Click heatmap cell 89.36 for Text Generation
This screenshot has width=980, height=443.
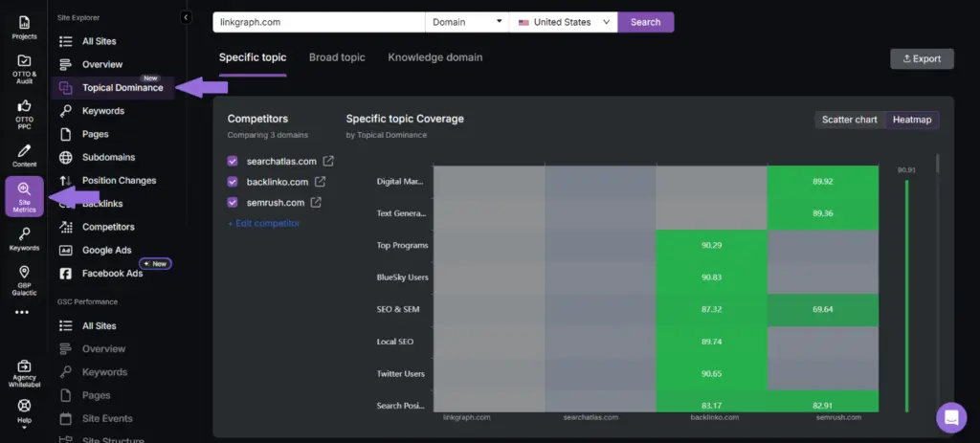pyautogui.click(x=822, y=213)
